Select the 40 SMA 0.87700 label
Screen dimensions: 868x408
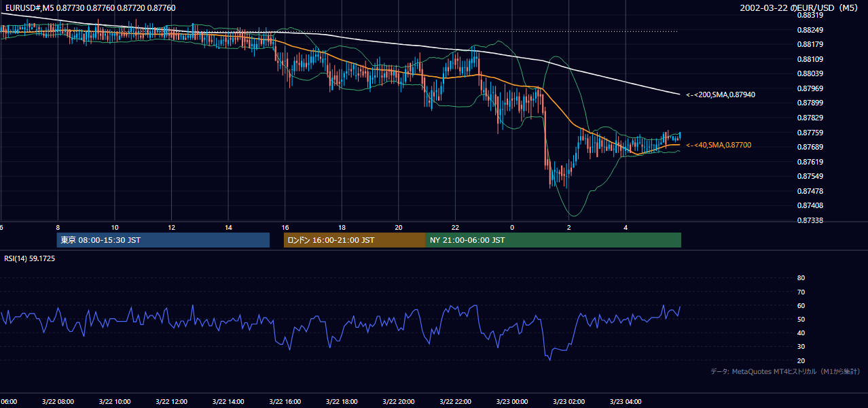(x=719, y=145)
